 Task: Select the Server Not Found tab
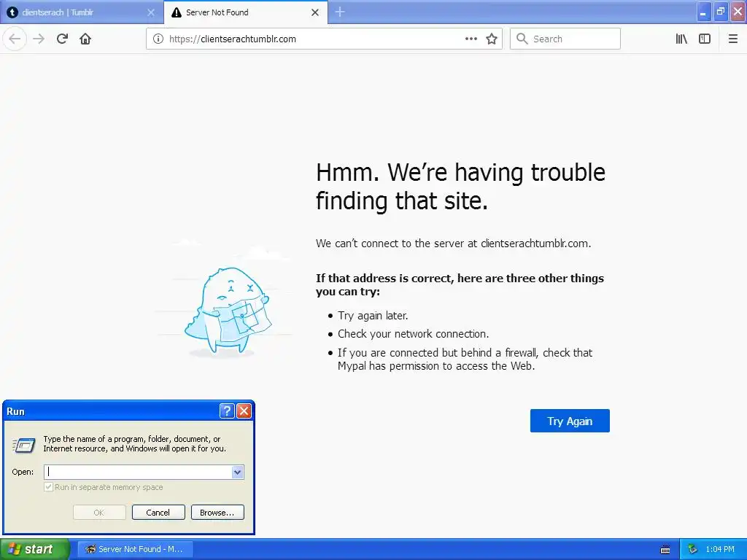click(x=246, y=12)
